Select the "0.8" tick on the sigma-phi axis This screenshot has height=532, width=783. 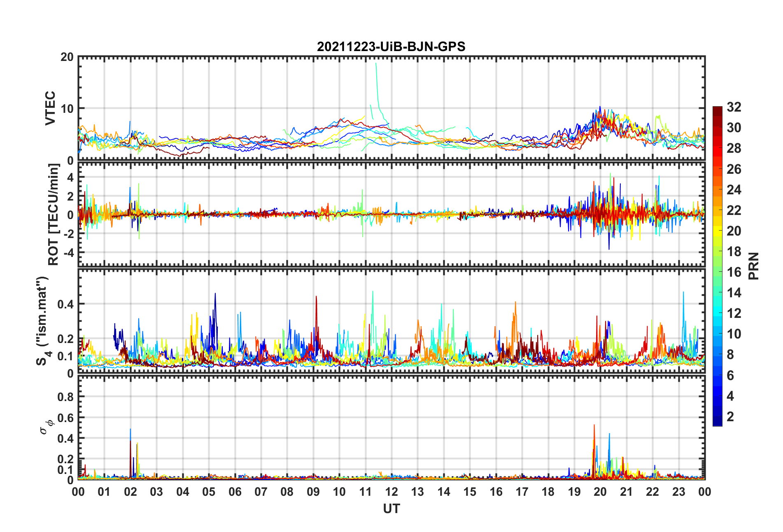point(65,397)
